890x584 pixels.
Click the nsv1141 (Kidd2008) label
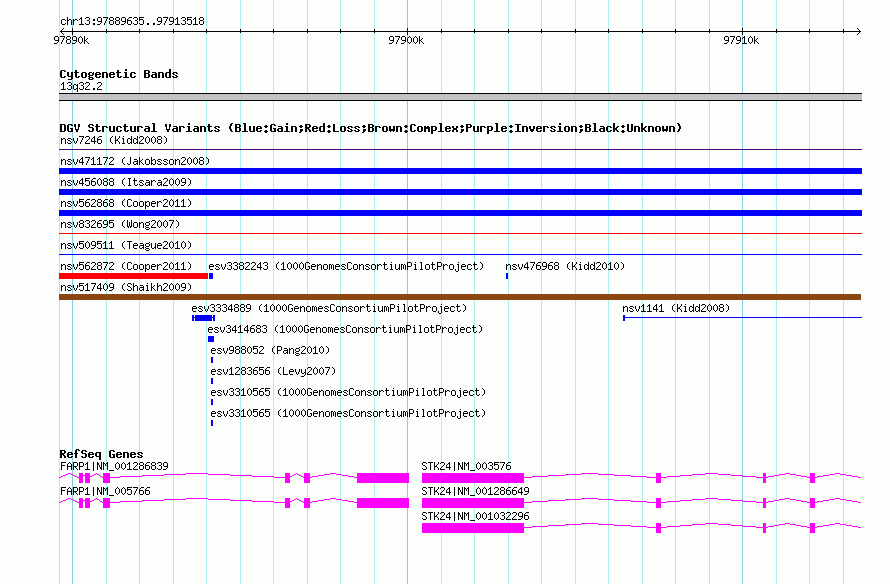pos(676,308)
